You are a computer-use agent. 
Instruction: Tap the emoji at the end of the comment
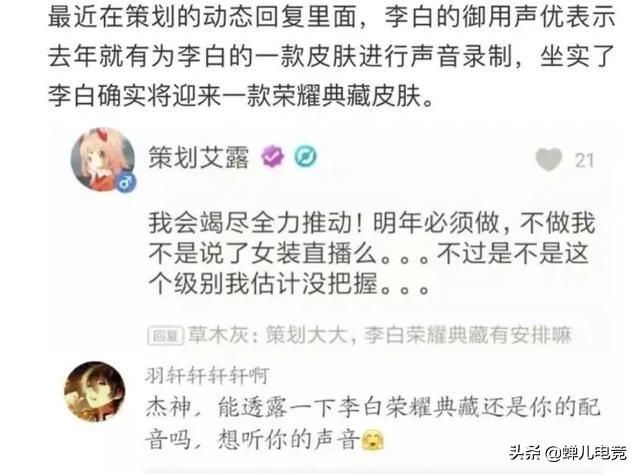pyautogui.click(x=372, y=440)
